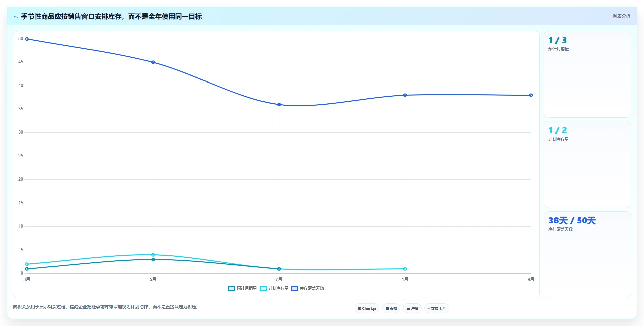Toggle the 计划库存量 legend entry
Image resolution: width=644 pixels, height=326 pixels.
click(x=274, y=288)
